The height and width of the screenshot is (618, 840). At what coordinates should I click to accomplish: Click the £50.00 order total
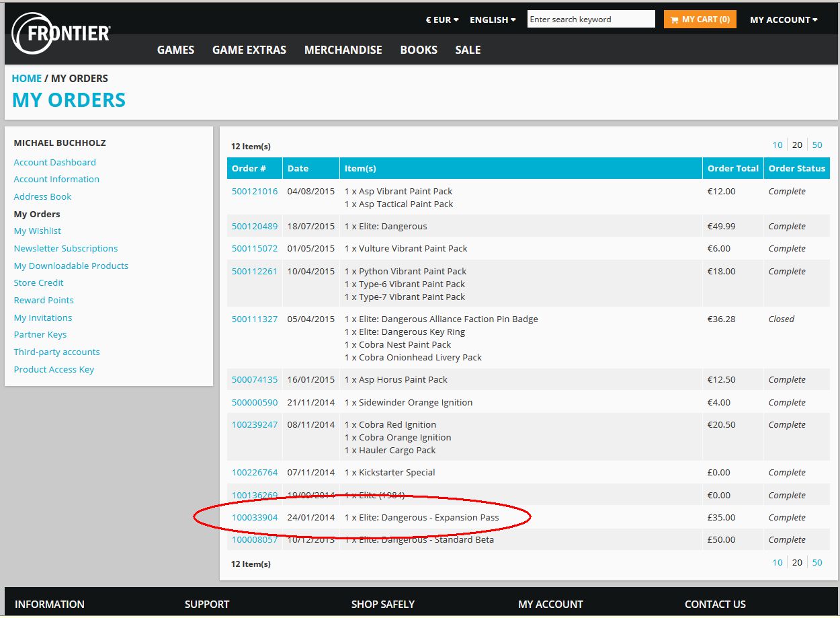(722, 539)
